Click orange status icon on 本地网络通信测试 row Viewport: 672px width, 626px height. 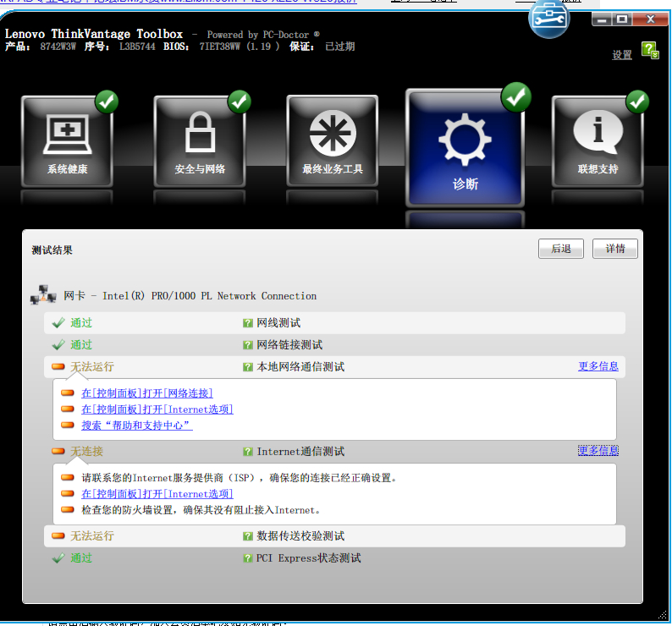click(x=58, y=367)
